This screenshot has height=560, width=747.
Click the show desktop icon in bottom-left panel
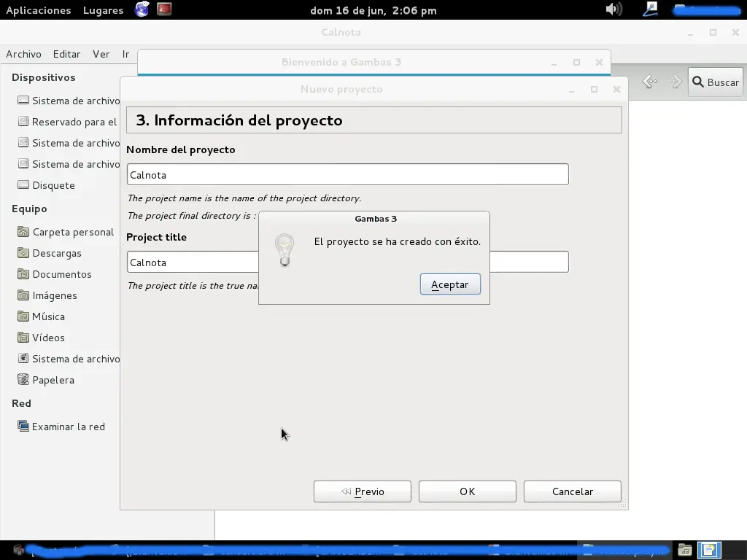(18, 550)
